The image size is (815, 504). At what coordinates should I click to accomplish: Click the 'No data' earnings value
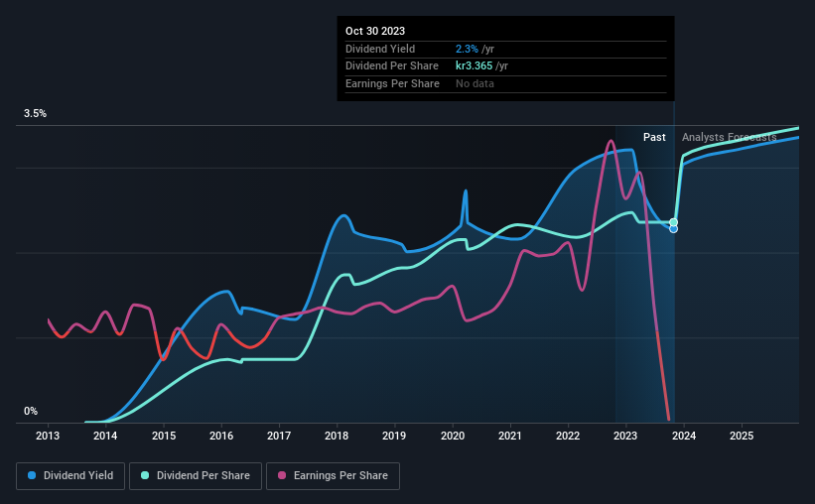coord(475,83)
